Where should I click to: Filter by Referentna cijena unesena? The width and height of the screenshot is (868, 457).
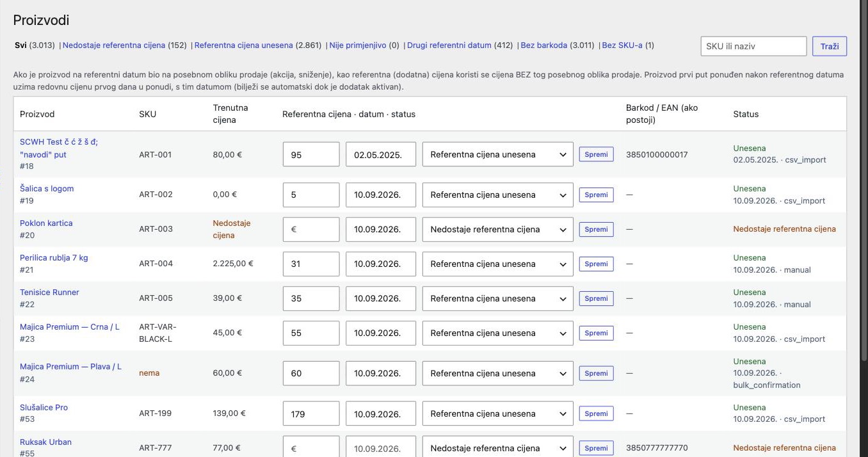pyautogui.click(x=244, y=45)
